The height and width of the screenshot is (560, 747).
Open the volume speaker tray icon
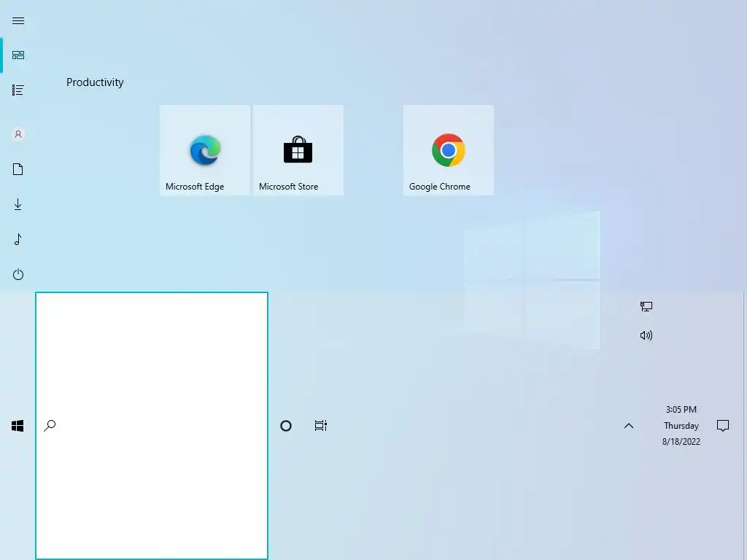[x=646, y=335]
